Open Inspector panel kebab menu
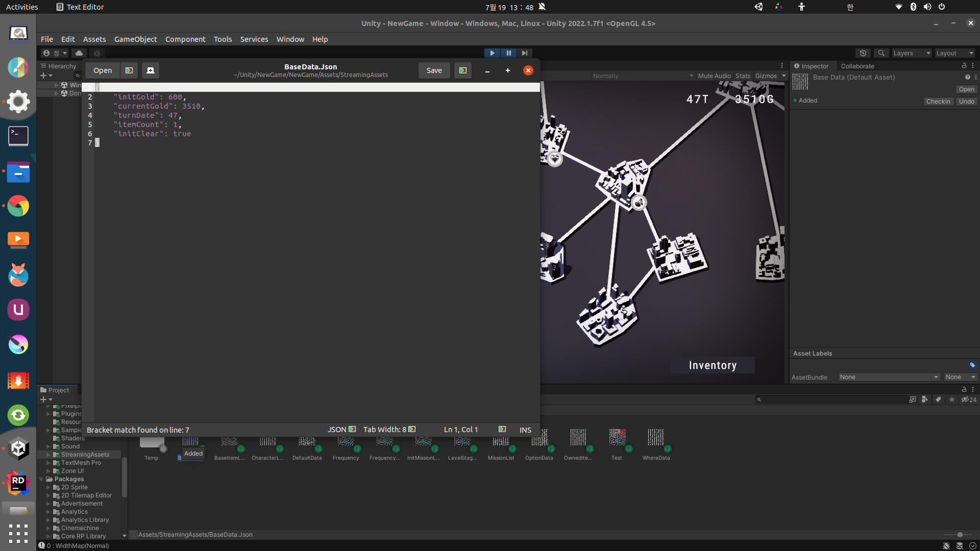The height and width of the screenshot is (551, 980). click(973, 65)
